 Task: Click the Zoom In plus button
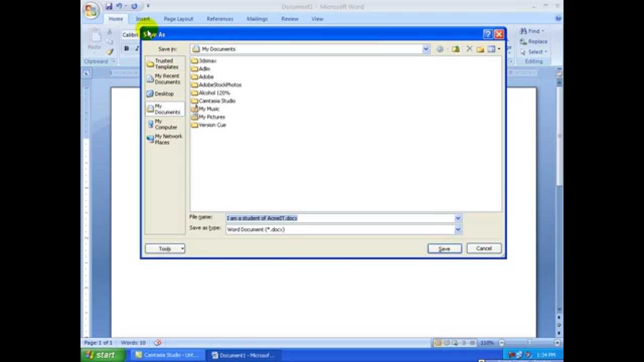tap(557, 343)
